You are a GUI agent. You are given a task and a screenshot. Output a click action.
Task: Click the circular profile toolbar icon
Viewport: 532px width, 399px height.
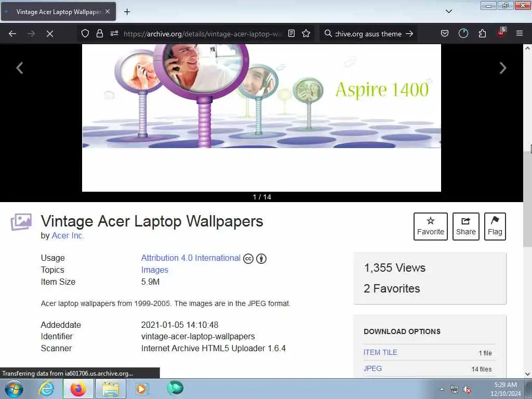(463, 33)
